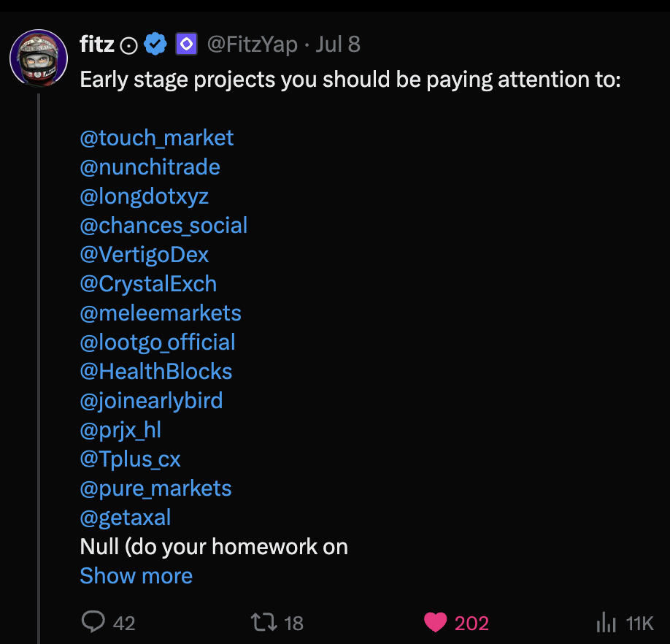Click the square affiliate badge next to the checkmark

(x=185, y=43)
